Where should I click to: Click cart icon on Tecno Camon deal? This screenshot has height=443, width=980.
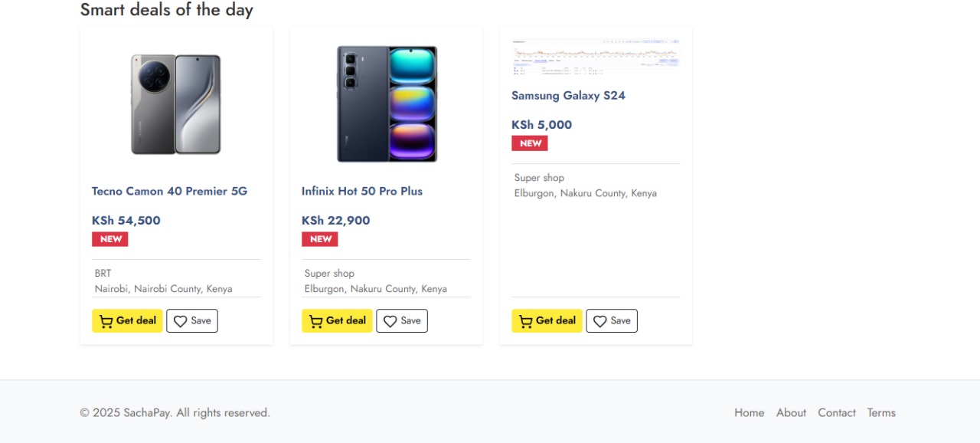106,321
